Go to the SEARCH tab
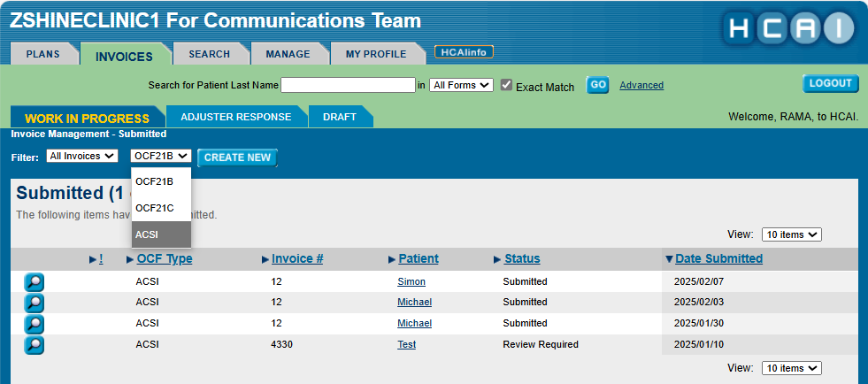 (209, 54)
